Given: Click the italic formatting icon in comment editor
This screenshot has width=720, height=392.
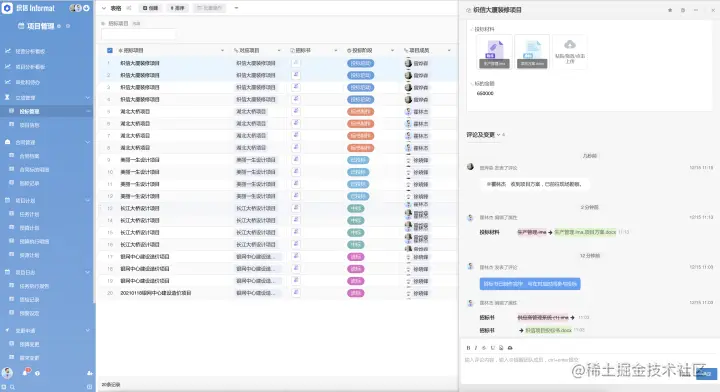Looking at the screenshot, I should (x=476, y=348).
